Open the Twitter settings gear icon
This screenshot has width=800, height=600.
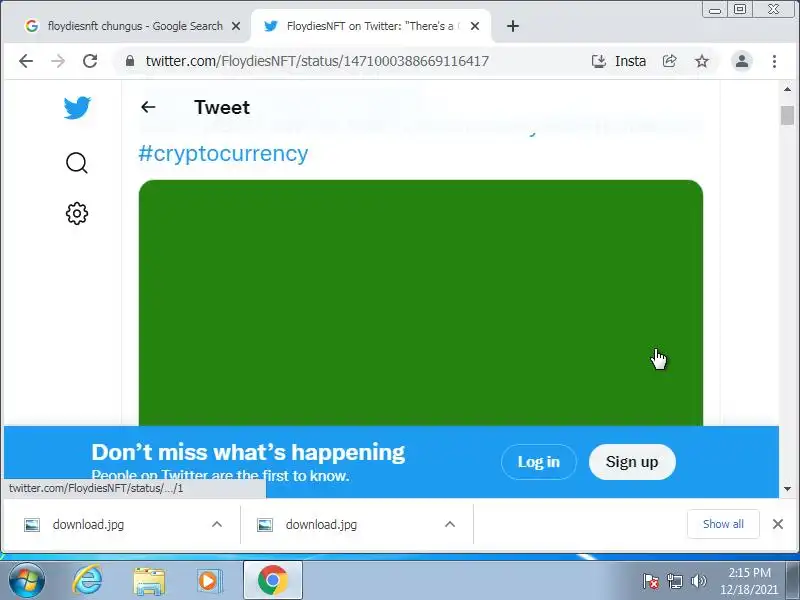[x=77, y=213]
